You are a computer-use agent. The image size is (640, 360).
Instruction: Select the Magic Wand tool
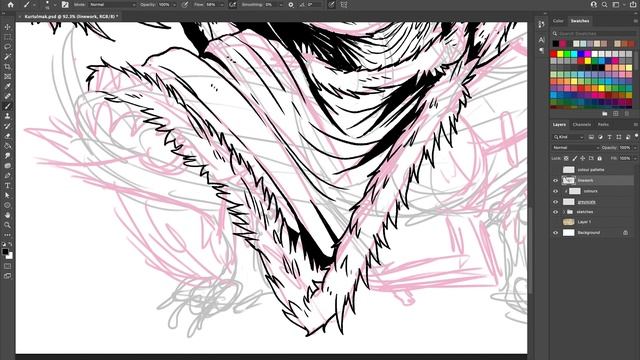click(x=7, y=57)
